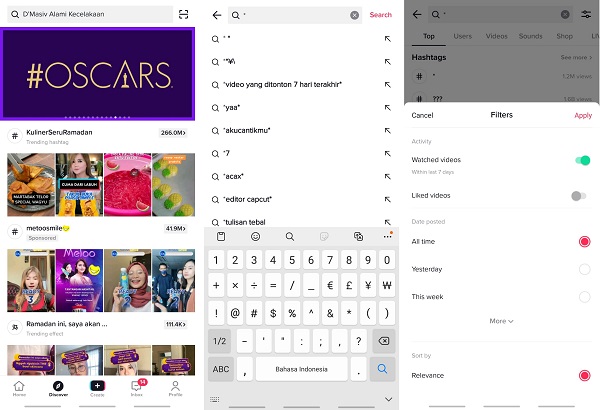Open Home tab in bottom navigation
Screen dimensions: 600x410
tap(19, 389)
